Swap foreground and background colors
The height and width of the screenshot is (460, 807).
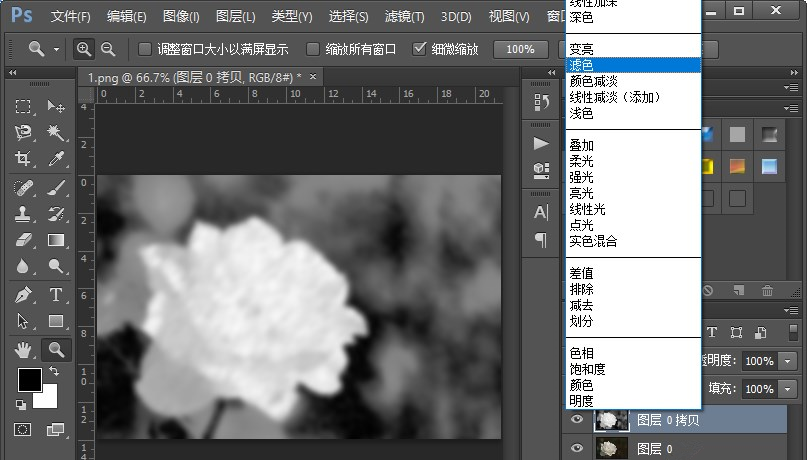click(x=54, y=370)
